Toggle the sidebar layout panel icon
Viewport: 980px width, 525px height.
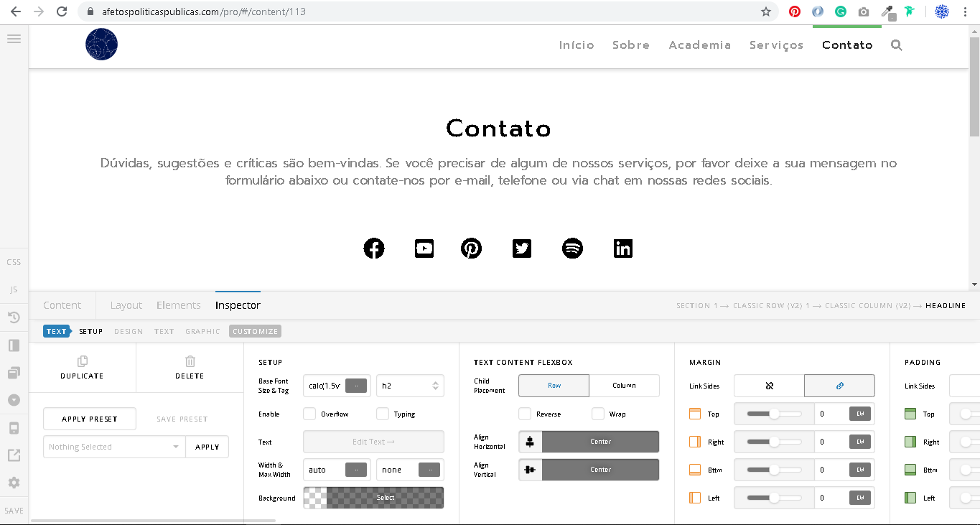pyautogui.click(x=14, y=345)
